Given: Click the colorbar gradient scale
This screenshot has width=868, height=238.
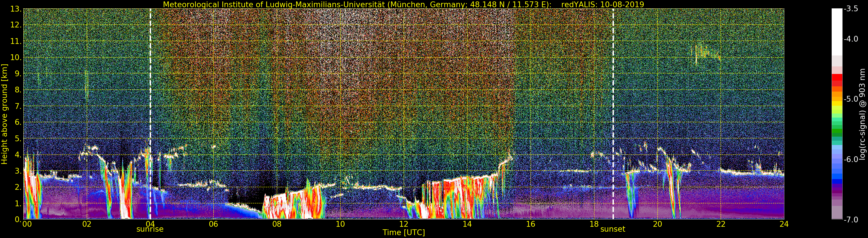Looking at the screenshot, I should [x=837, y=114].
